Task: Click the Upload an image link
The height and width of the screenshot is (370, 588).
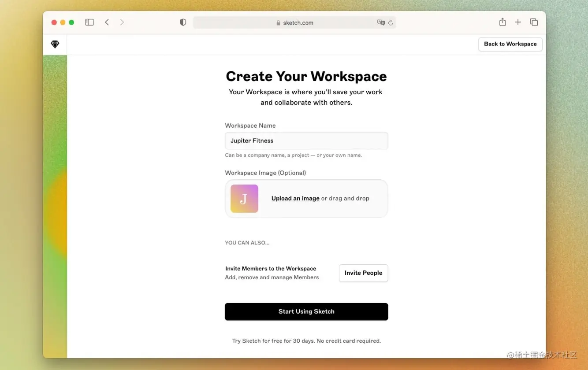Action: (x=295, y=199)
